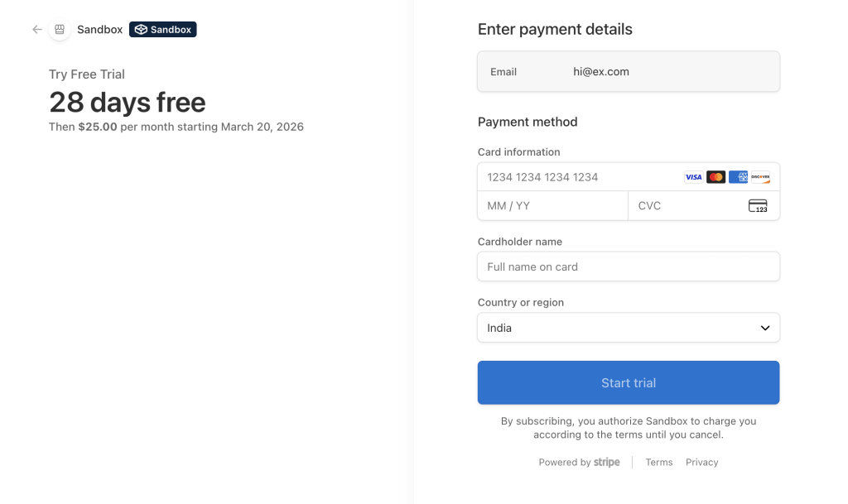
Task: Focus the MM / YY expiry field
Action: (x=552, y=206)
